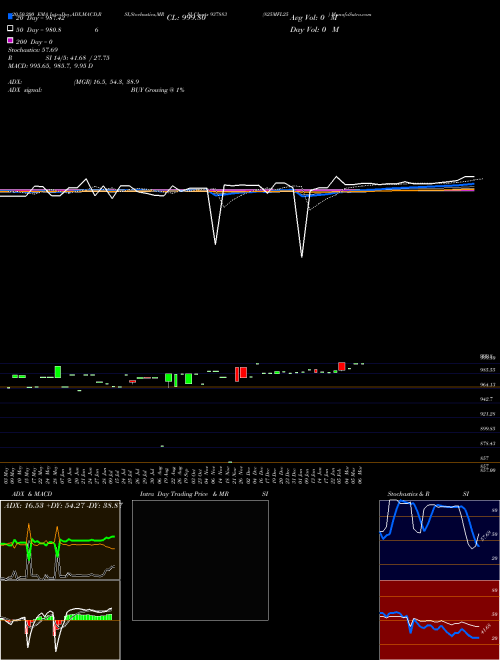The height and width of the screenshot is (660, 500).
Task: Click the 'Stochastics: 57.69' reading
Action: point(33,50)
